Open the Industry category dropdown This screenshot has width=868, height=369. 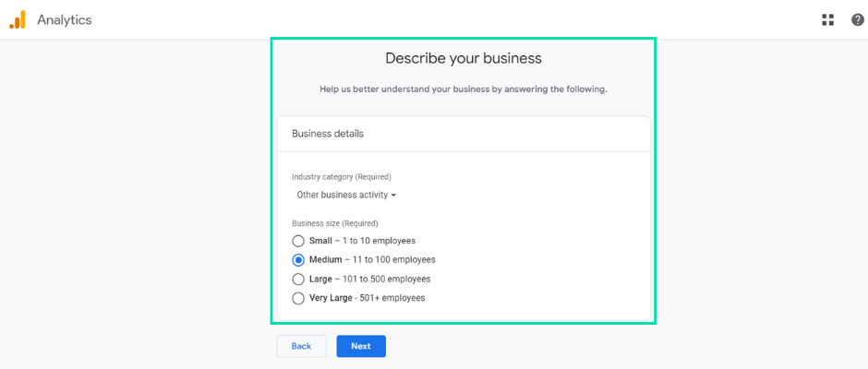click(346, 195)
